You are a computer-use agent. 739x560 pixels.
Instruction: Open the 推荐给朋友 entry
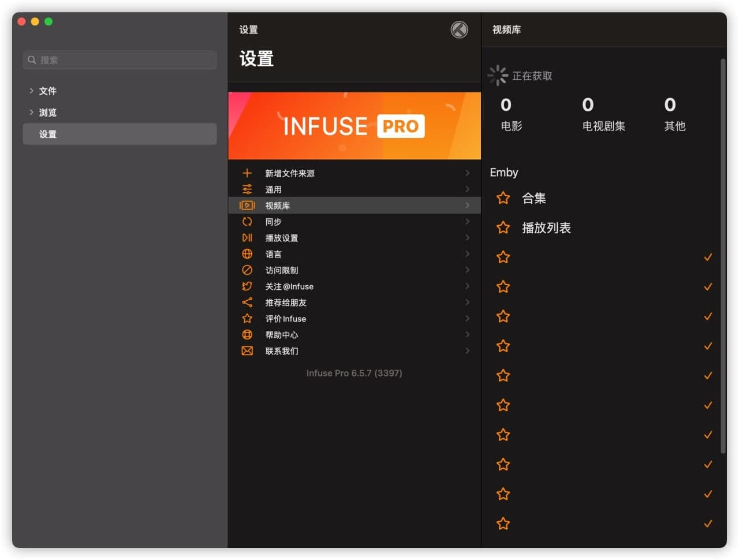coord(354,303)
